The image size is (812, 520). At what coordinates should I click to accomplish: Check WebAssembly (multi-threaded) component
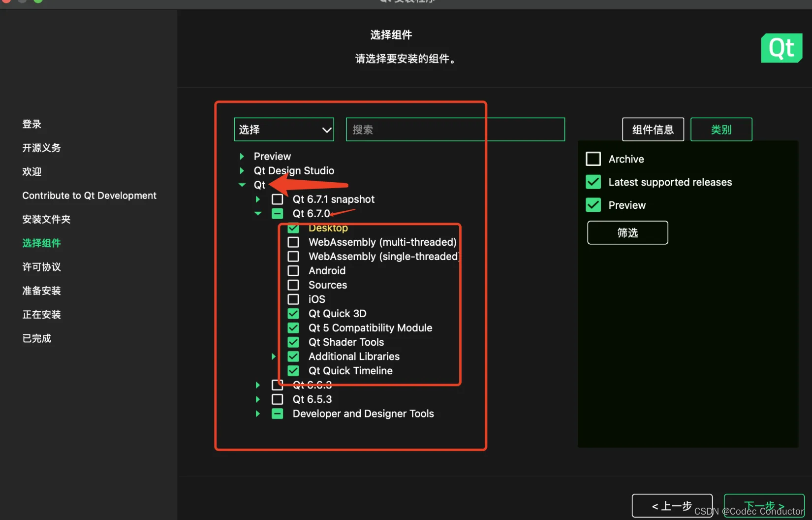click(293, 242)
